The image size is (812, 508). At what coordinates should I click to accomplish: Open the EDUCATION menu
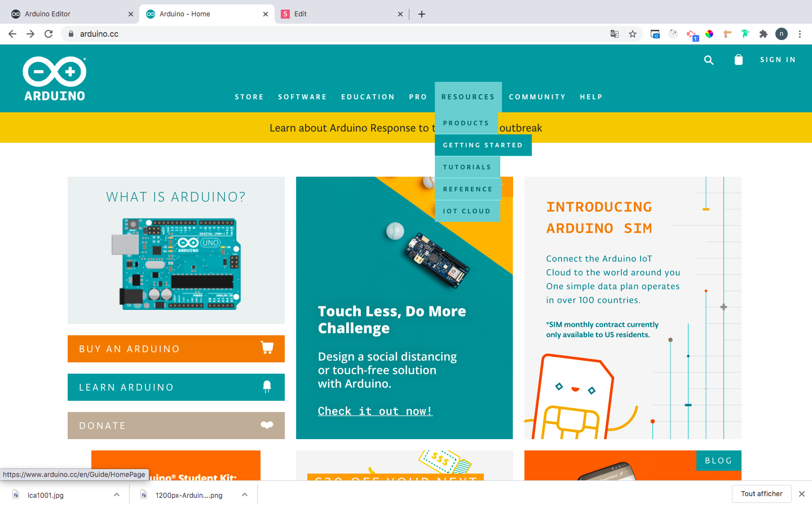pyautogui.click(x=368, y=97)
